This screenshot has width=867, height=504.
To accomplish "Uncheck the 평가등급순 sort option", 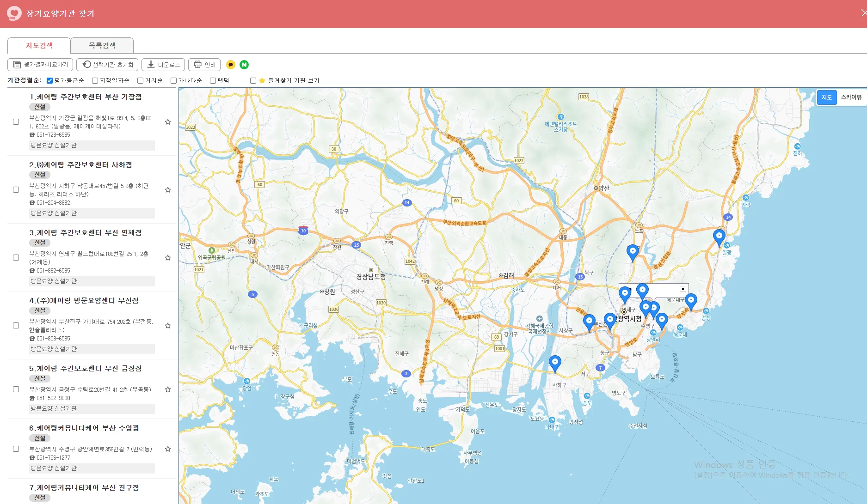I will pos(49,81).
